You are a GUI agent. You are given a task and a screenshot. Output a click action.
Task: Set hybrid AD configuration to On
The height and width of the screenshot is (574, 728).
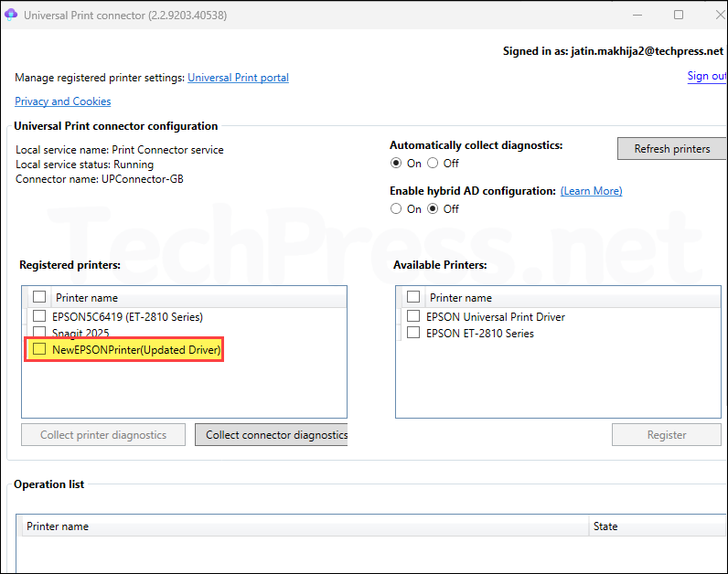point(396,208)
